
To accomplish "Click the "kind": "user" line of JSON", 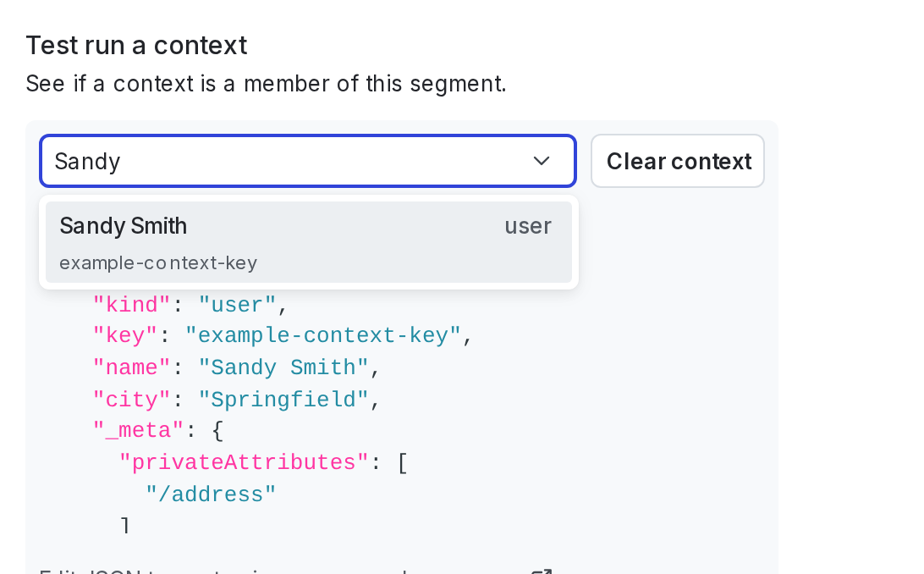I will (x=186, y=305).
